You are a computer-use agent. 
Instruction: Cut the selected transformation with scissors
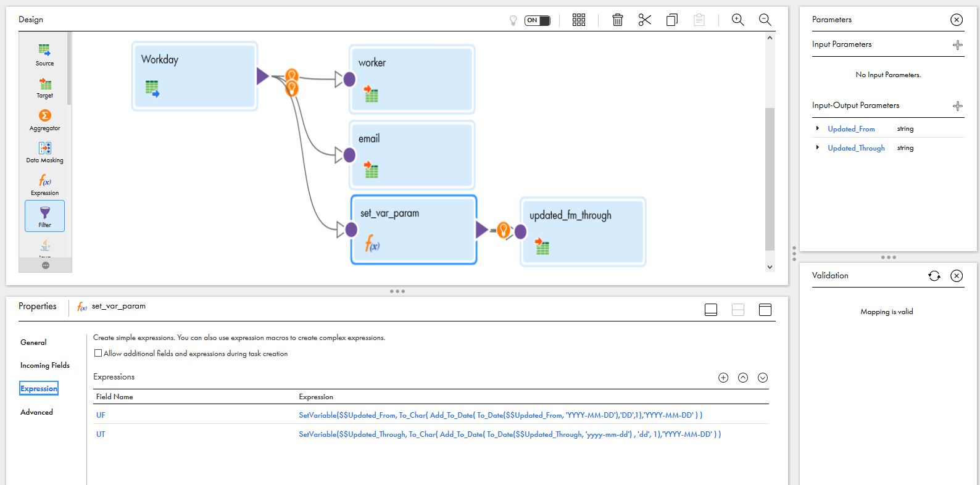pos(645,20)
